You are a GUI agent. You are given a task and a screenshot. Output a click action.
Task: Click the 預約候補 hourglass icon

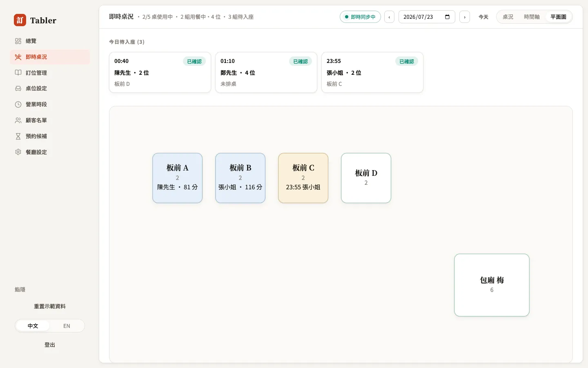[18, 136]
